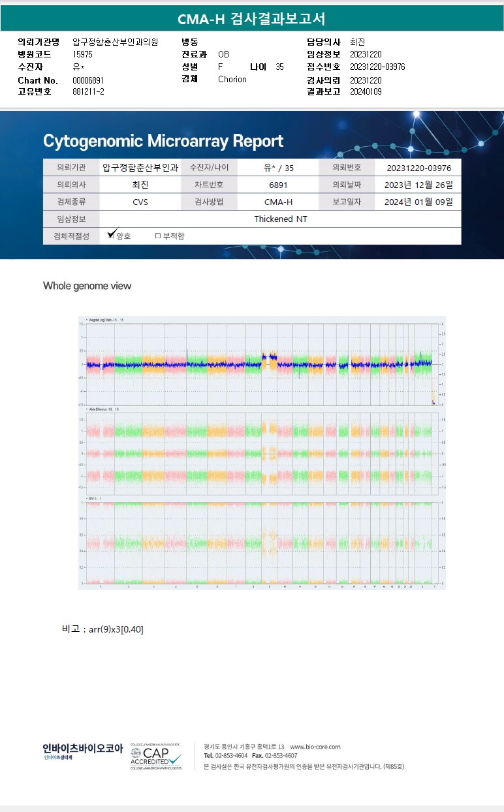
Task: Click the 검체종류 cell value CVS
Action: (x=140, y=202)
